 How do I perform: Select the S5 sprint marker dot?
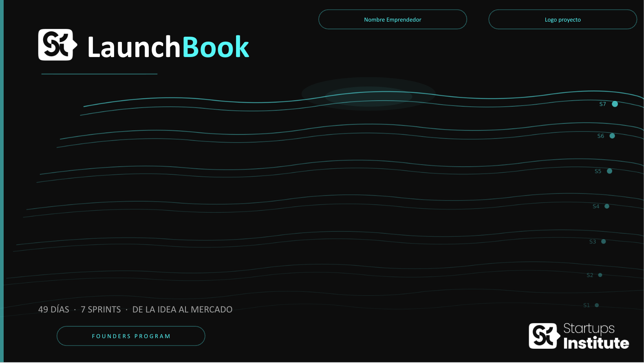pyautogui.click(x=609, y=171)
